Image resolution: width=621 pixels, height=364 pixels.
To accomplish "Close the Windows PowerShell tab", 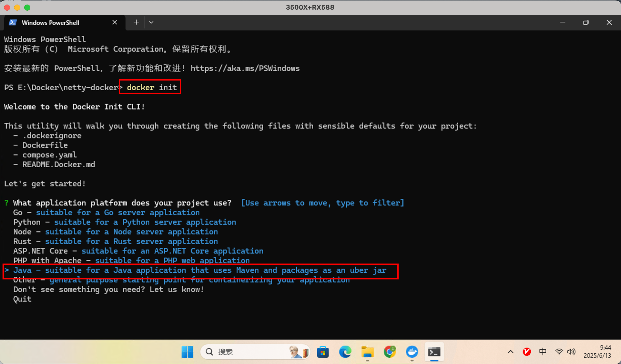I will point(115,22).
